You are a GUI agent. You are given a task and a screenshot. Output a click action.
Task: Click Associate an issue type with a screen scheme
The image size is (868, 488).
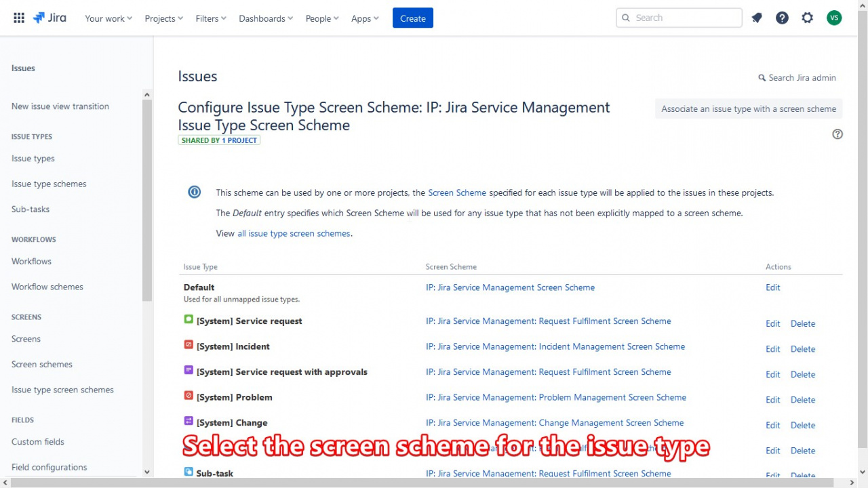749,108
